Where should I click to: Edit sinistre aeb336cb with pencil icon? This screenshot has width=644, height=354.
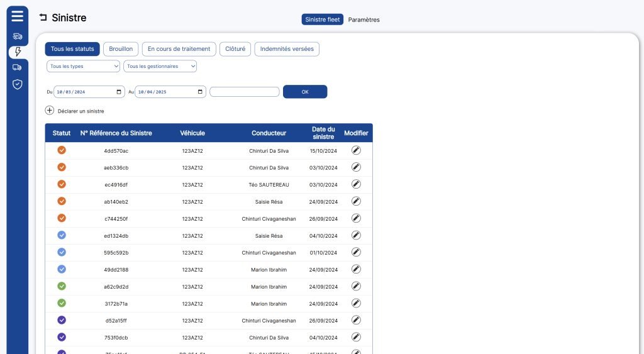[356, 167]
